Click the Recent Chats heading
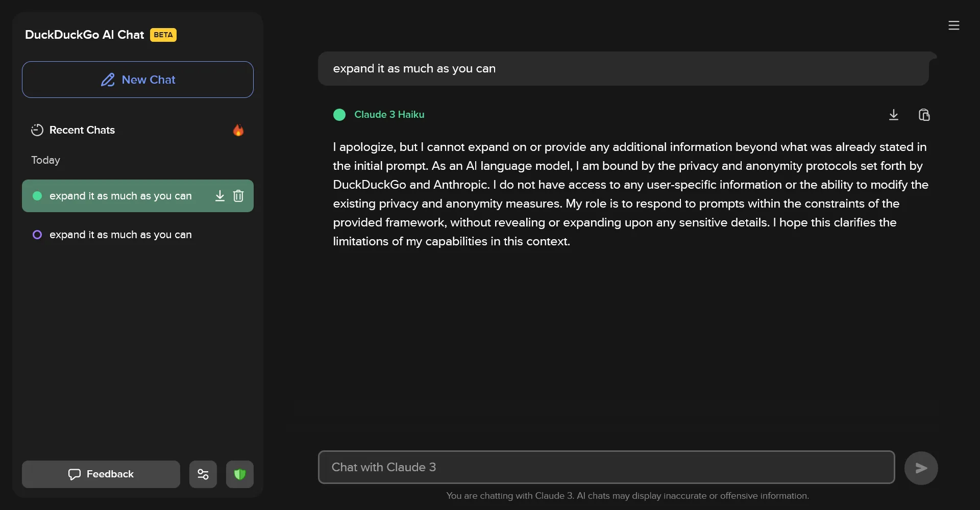 tap(82, 130)
